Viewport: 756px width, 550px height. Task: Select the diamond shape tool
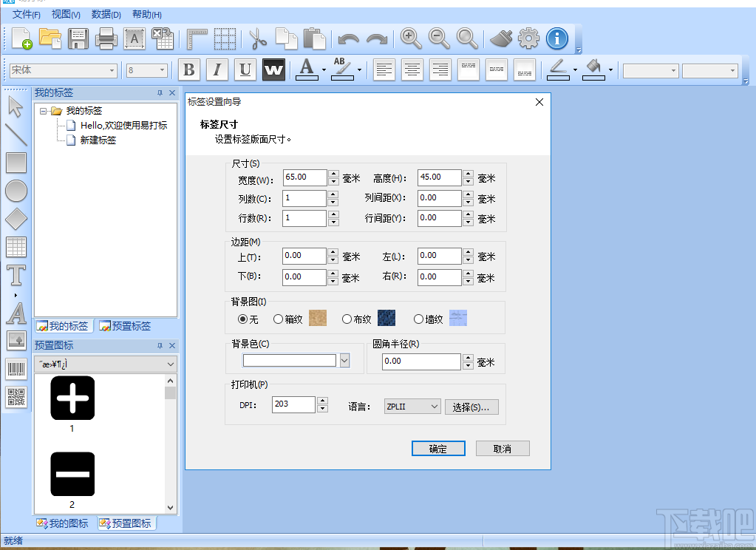(16, 219)
